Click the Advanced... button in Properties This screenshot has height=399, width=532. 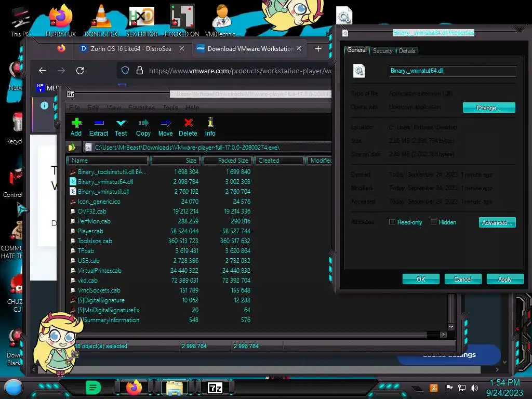pos(497,222)
